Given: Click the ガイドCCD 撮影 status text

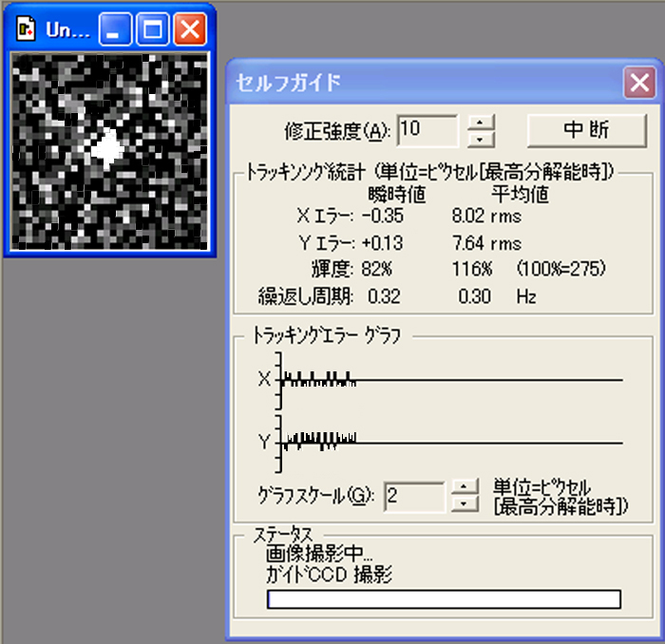Looking at the screenshot, I should coord(329,575).
